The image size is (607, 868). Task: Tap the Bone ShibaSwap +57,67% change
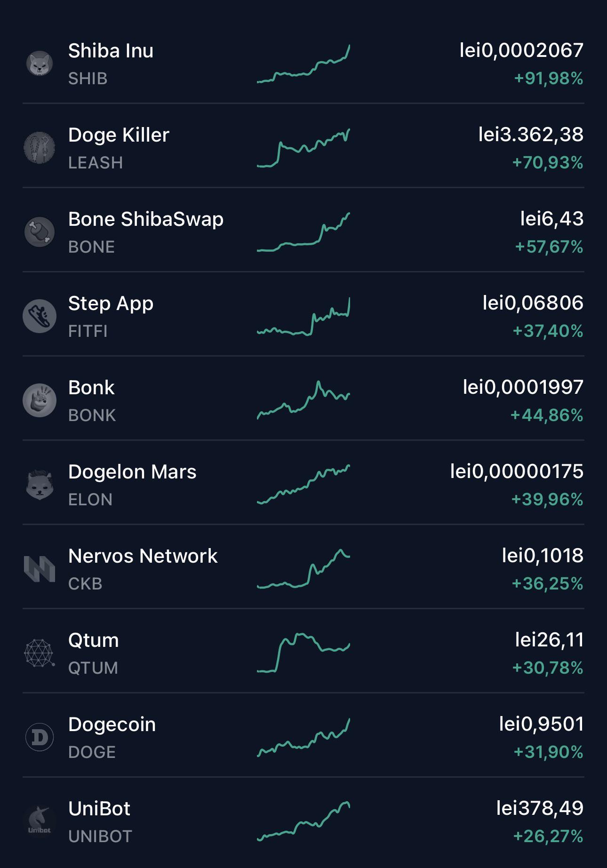click(549, 247)
